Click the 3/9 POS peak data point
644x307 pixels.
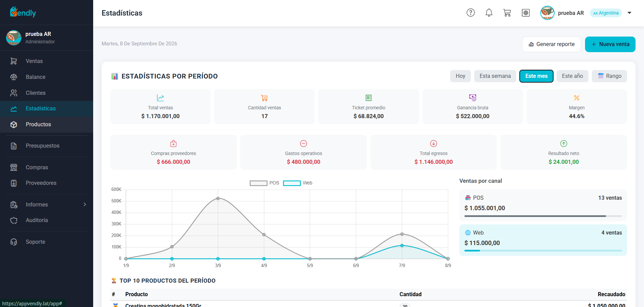click(218, 198)
